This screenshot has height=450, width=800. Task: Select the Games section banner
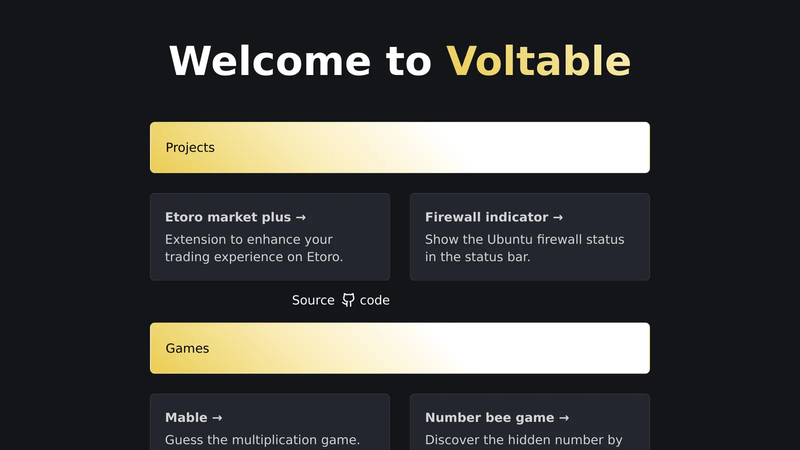pyautogui.click(x=400, y=348)
